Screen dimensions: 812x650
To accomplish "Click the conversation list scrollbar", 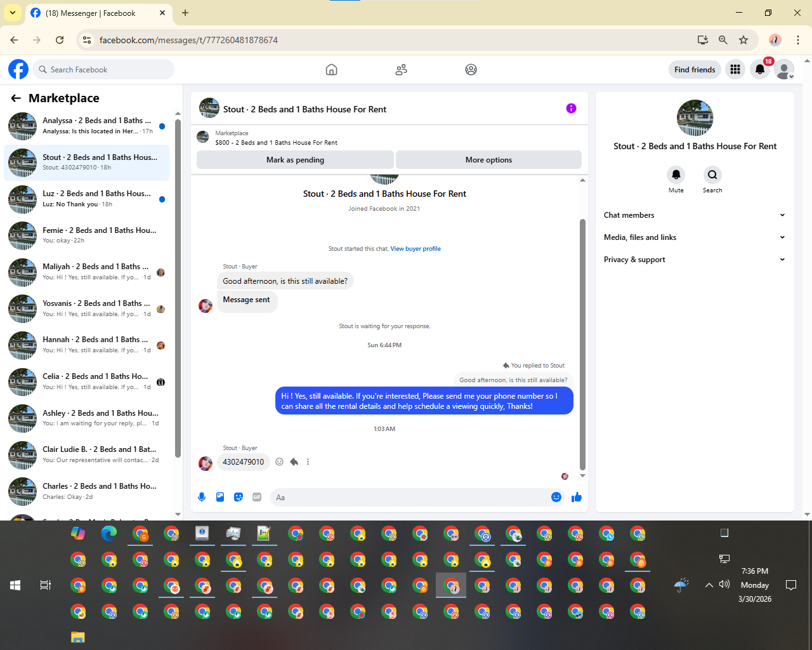I will 178,288.
